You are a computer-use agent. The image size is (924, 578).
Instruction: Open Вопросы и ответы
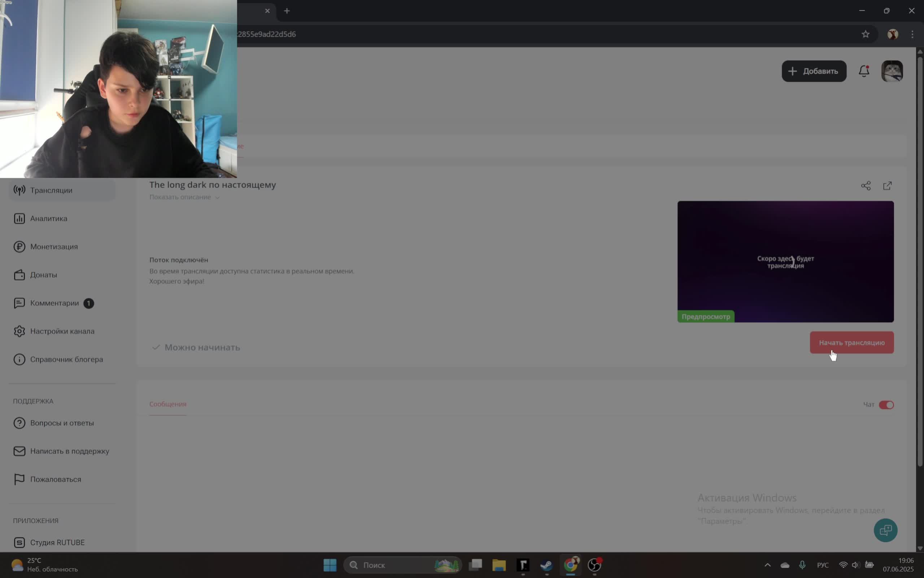[x=62, y=423]
